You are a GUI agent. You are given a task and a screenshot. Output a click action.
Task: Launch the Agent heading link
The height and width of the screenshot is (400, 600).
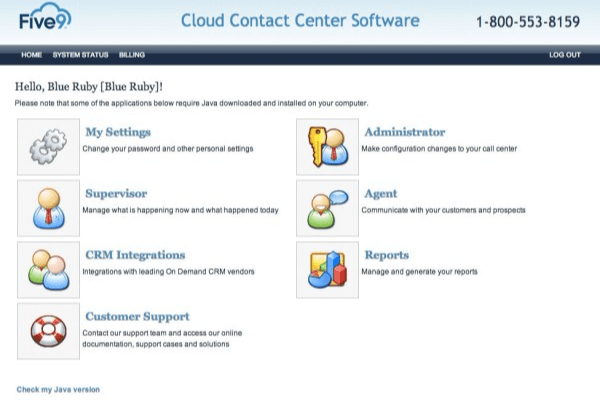pos(380,193)
